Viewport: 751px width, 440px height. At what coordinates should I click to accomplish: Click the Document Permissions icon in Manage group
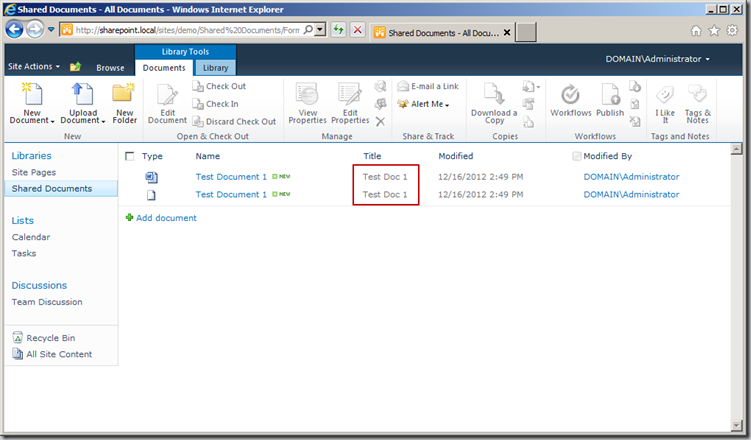[x=380, y=104]
